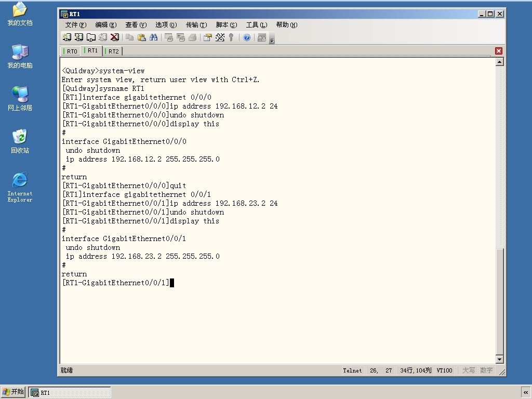Switch to the RT0 session tab
532x399 pixels.
(71, 51)
